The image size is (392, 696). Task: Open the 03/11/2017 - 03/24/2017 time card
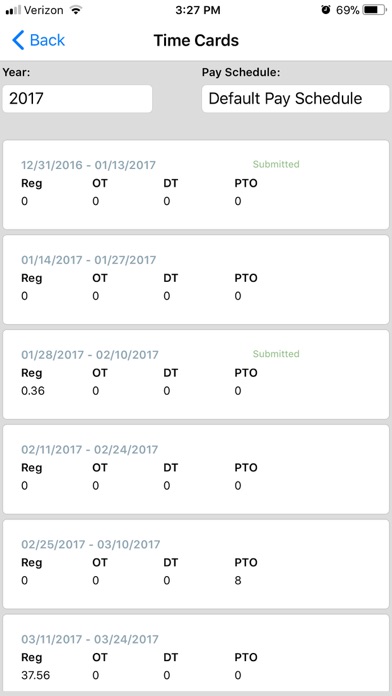tap(196, 652)
